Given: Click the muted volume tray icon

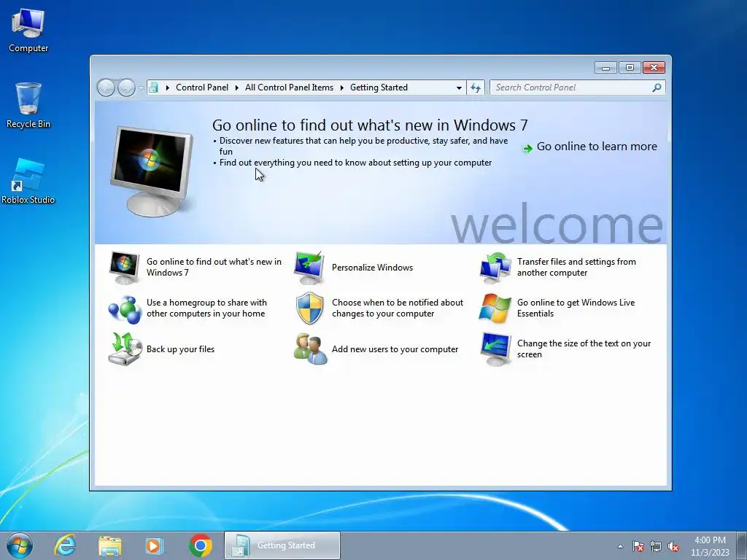Looking at the screenshot, I should [673, 547].
